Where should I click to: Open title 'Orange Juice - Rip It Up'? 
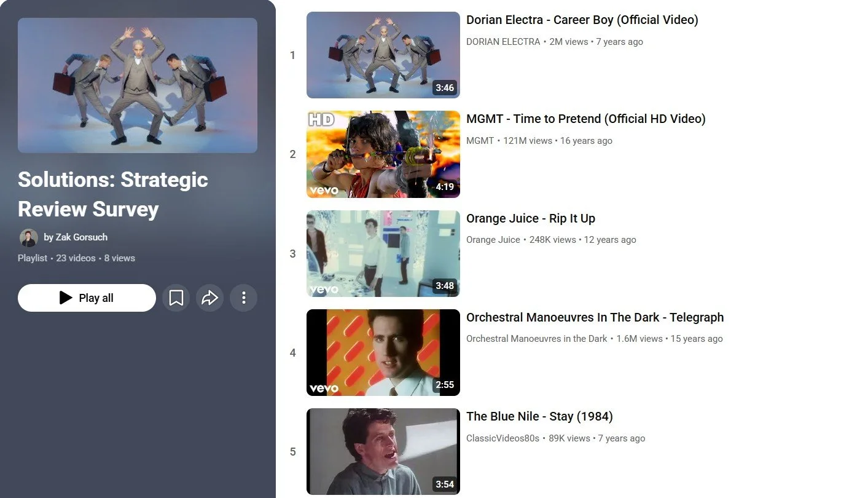coord(531,218)
